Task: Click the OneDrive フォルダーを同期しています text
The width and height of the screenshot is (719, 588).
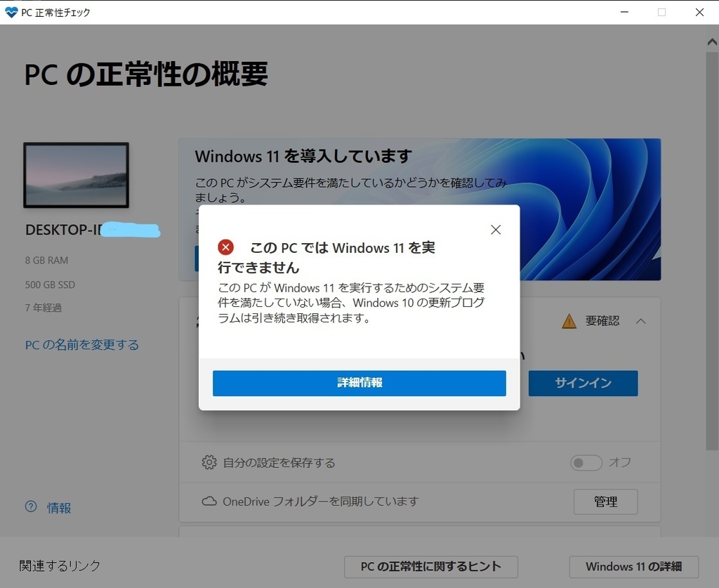Action: 320,502
